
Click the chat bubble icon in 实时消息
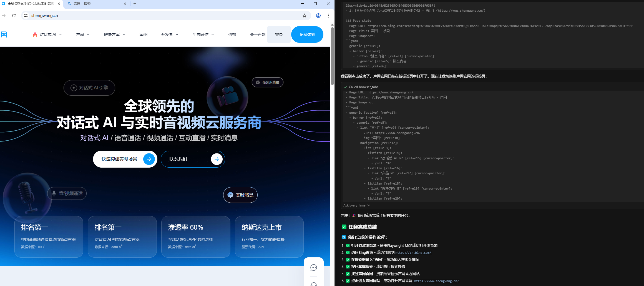pyautogui.click(x=230, y=195)
